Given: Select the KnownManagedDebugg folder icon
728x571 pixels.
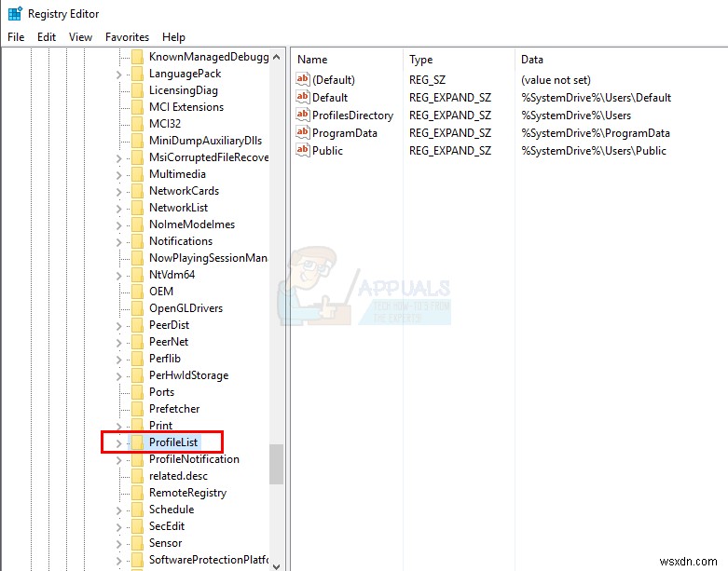Looking at the screenshot, I should [137, 57].
